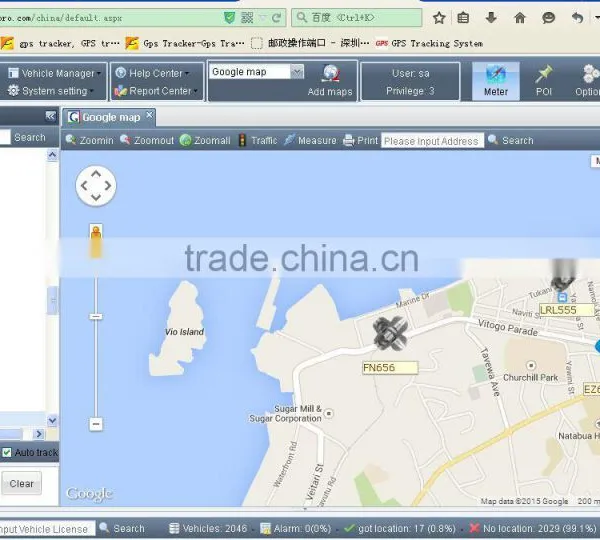Click the browser reload icon
The width and height of the screenshot is (600, 540).
pos(276,18)
